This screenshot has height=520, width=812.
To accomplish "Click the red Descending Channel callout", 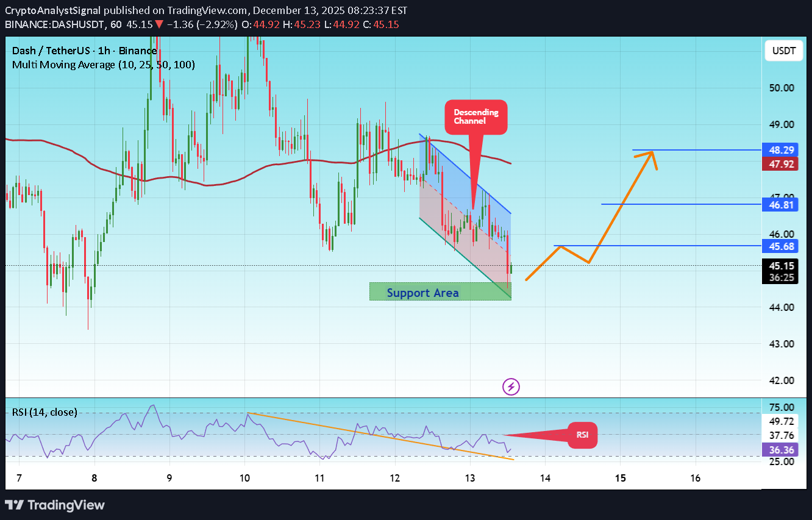I will click(x=475, y=116).
